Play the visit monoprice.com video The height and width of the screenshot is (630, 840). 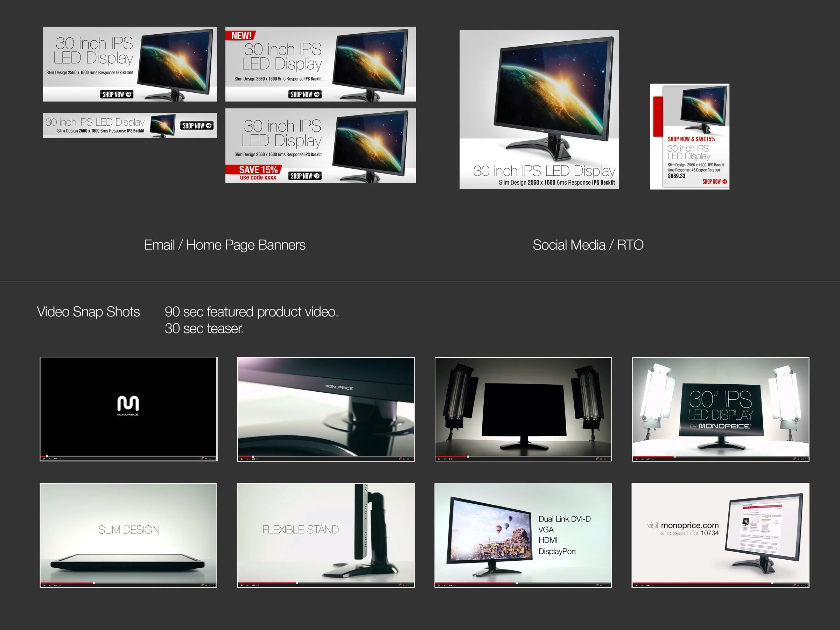pos(636,586)
